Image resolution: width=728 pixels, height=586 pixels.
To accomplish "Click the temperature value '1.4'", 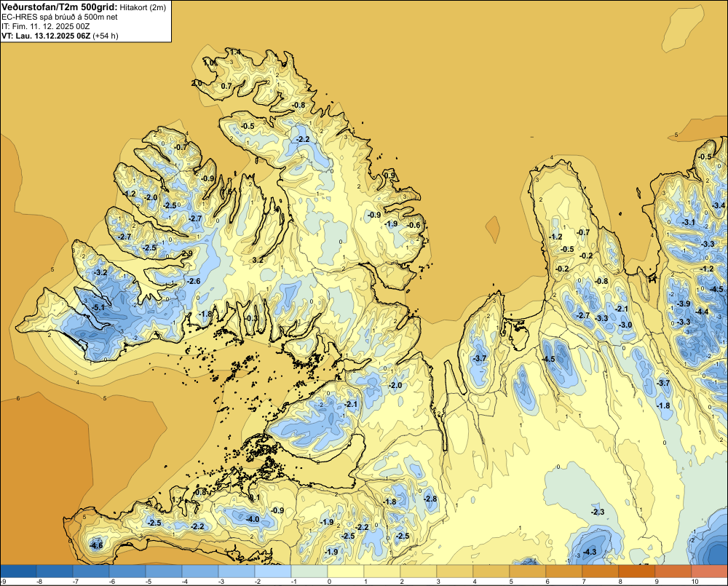I will point(235,52).
